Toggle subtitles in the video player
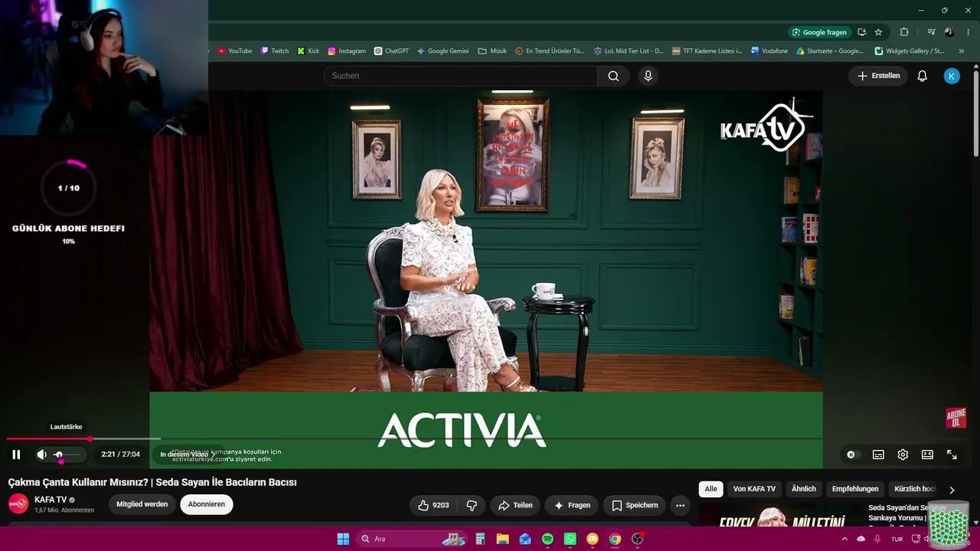Image resolution: width=980 pixels, height=551 pixels. 878,455
